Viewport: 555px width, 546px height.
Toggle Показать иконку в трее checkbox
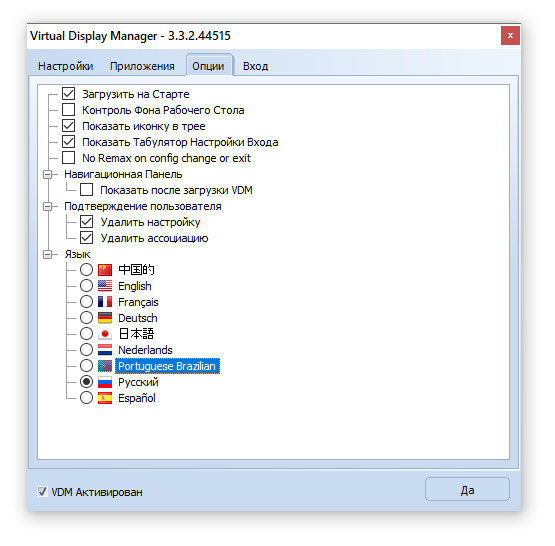pyautogui.click(x=68, y=126)
